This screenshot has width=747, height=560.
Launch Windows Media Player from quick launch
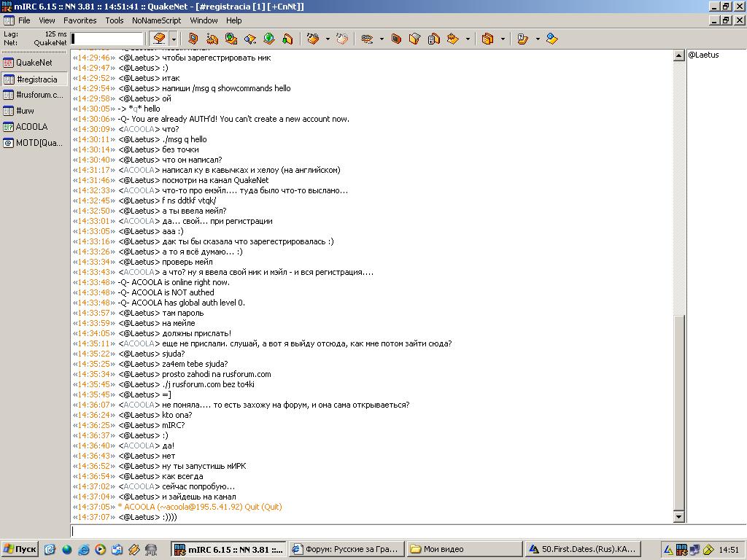coord(101,550)
